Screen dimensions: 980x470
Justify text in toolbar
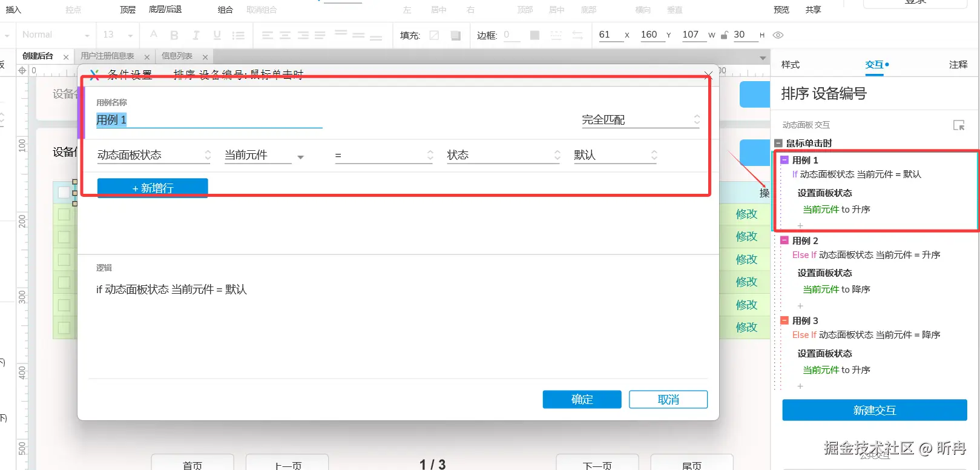click(x=320, y=35)
